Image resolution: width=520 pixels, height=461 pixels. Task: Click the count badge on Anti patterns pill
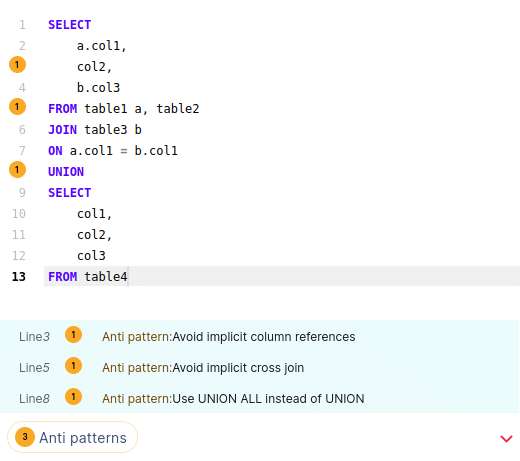[25, 437]
